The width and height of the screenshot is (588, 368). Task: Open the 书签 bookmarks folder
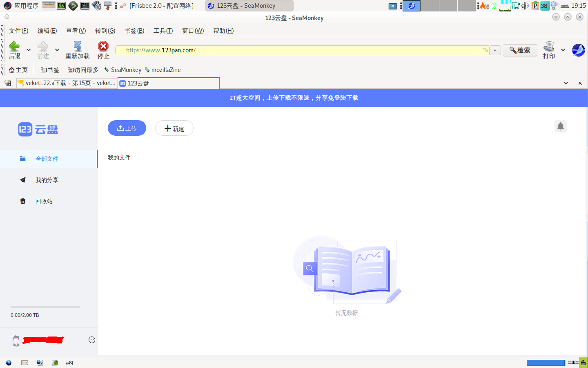tap(50, 70)
